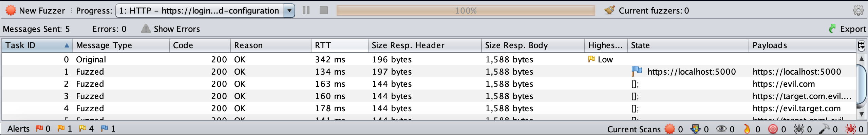The height and width of the screenshot is (135, 868).
Task: Click the red spider scan icon
Action: click(850, 129)
